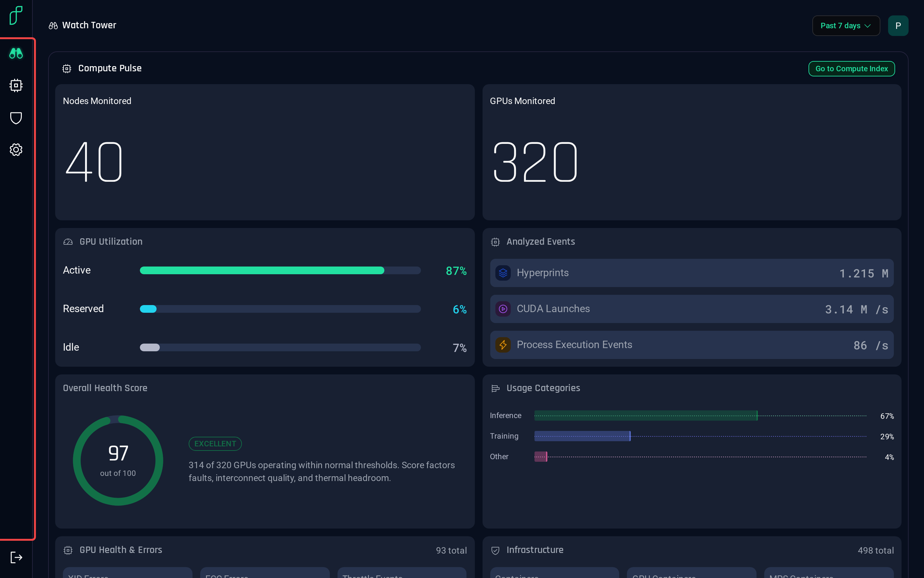
Task: Click the EXCELLENT status badge
Action: [x=215, y=444]
